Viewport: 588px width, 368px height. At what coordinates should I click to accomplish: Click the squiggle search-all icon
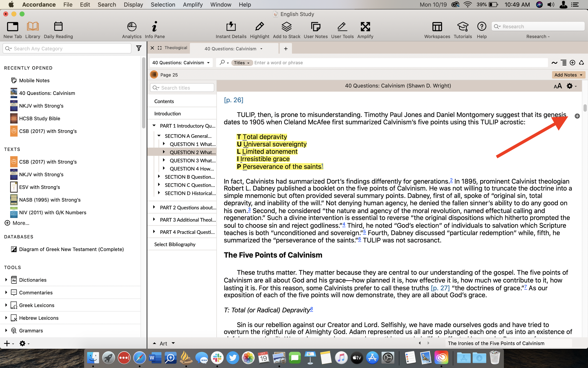pyautogui.click(x=554, y=63)
